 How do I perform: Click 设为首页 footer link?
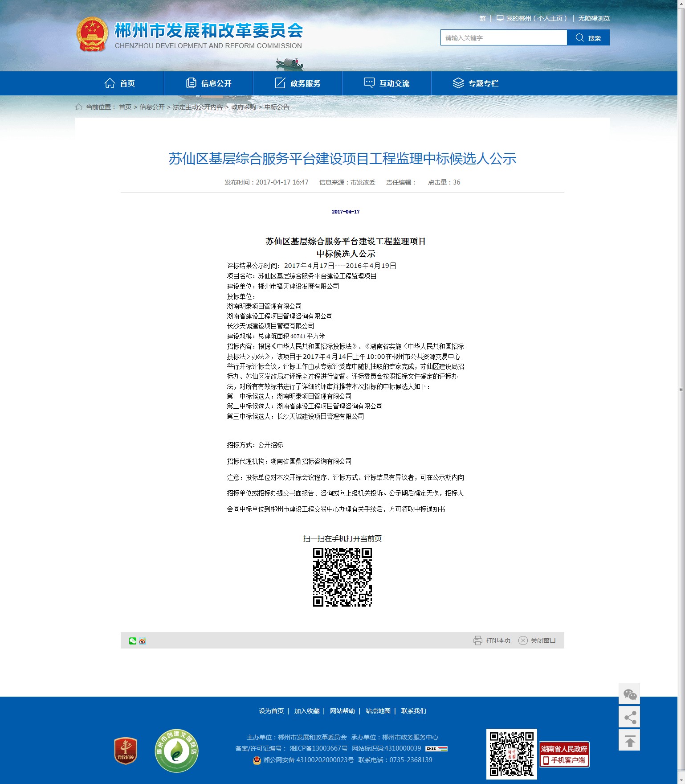pos(271,711)
